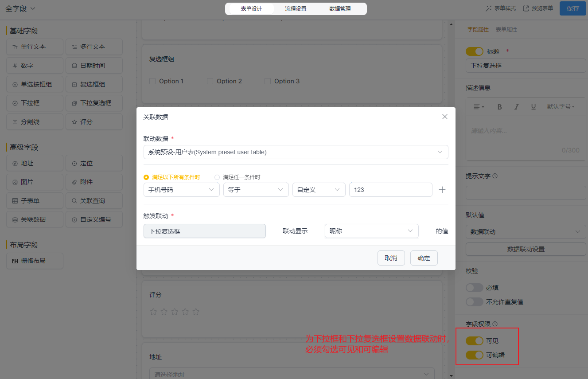The width and height of the screenshot is (588, 379).
Task: Switch to 字段属性 tab
Action: coord(478,30)
